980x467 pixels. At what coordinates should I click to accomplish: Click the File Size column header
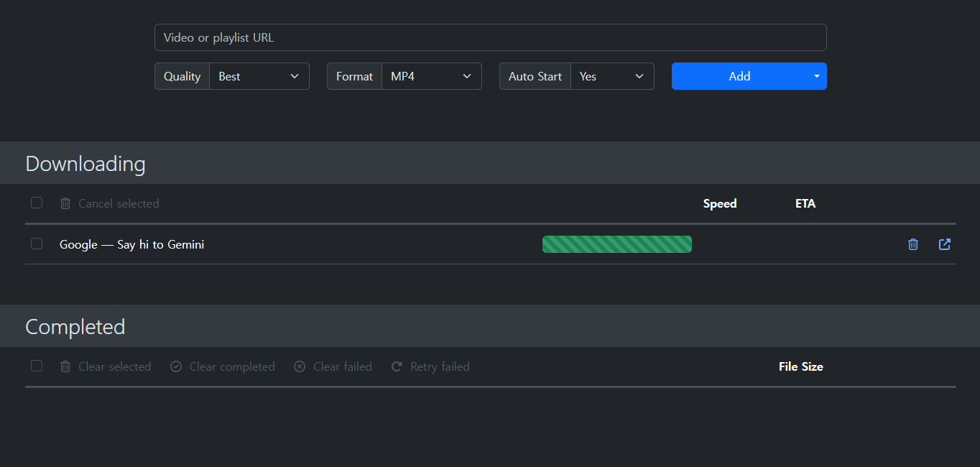pyautogui.click(x=800, y=366)
